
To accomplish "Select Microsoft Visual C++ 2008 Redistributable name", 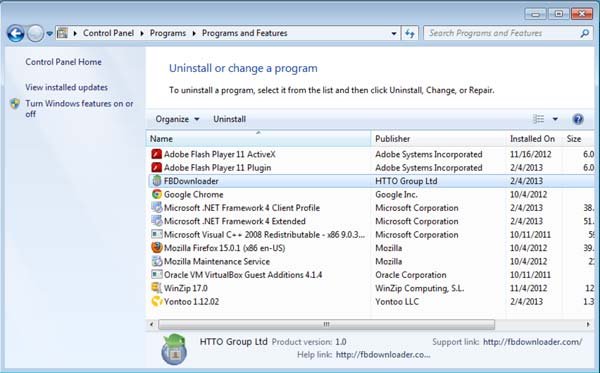I will click(x=264, y=235).
